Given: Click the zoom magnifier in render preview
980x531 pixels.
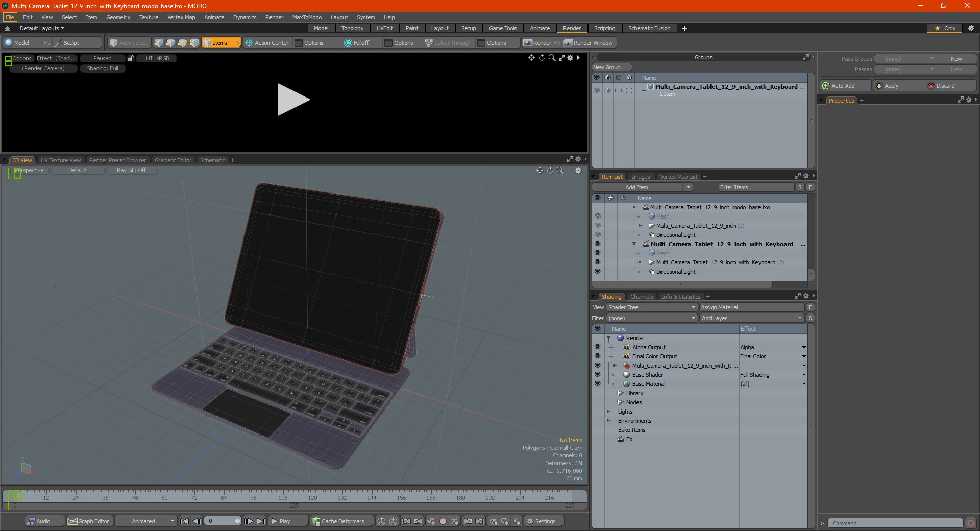Looking at the screenshot, I should 552,58.
